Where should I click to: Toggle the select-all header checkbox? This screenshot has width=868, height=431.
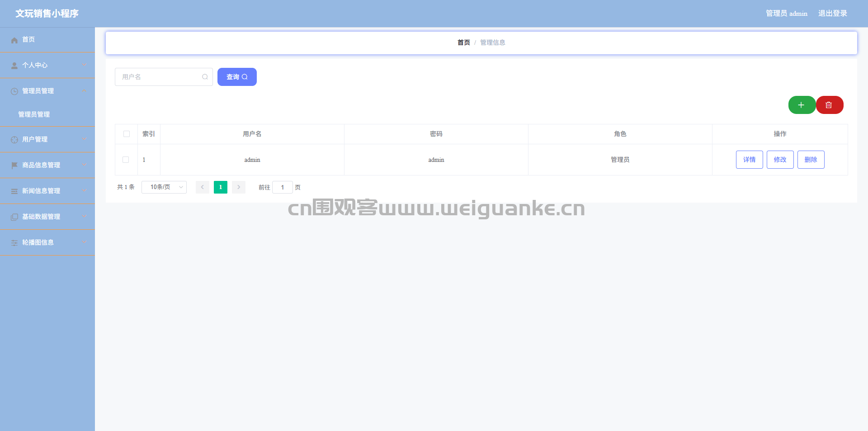127,134
